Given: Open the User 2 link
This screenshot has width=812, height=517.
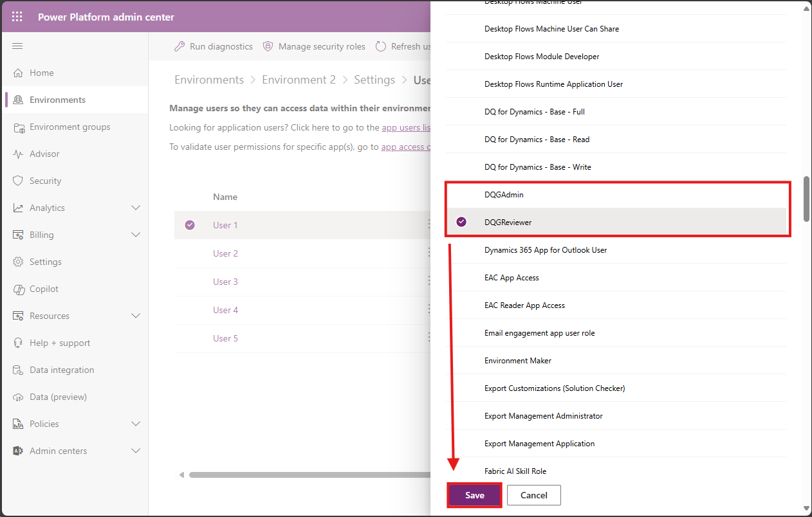Looking at the screenshot, I should click(x=225, y=253).
